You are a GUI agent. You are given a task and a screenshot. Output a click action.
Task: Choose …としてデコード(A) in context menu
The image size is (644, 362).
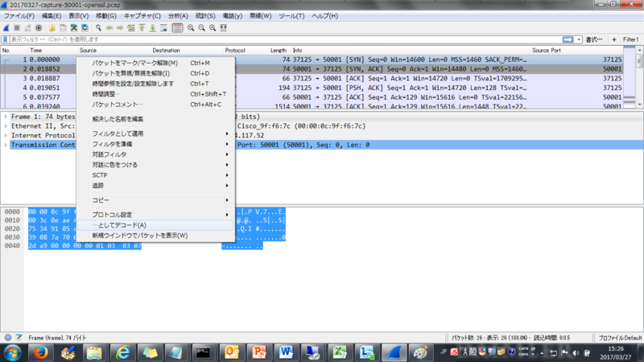point(155,225)
